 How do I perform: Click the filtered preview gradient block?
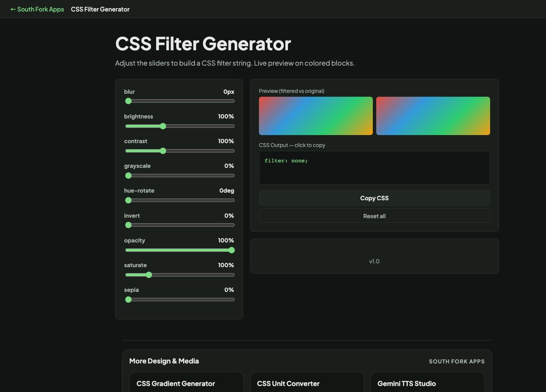click(316, 116)
